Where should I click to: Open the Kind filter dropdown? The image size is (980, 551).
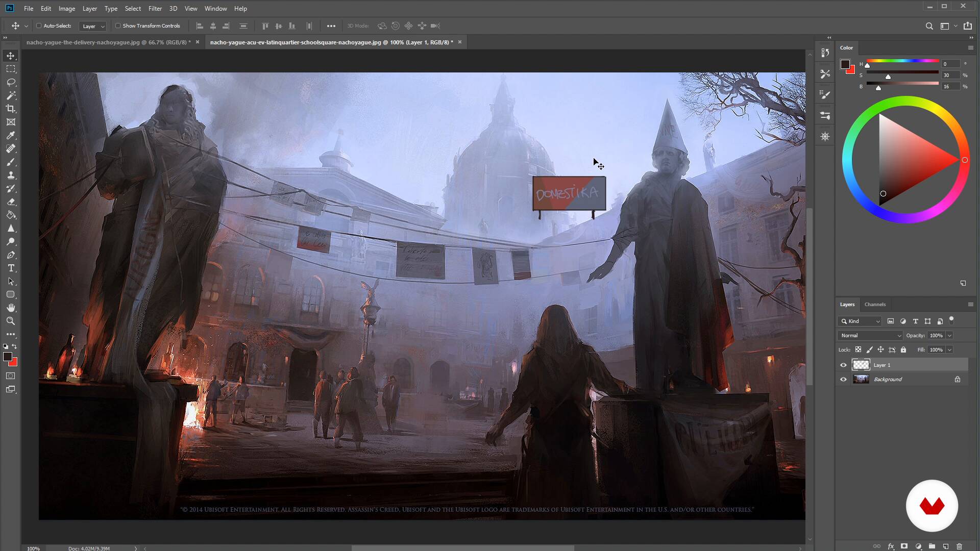(860, 321)
